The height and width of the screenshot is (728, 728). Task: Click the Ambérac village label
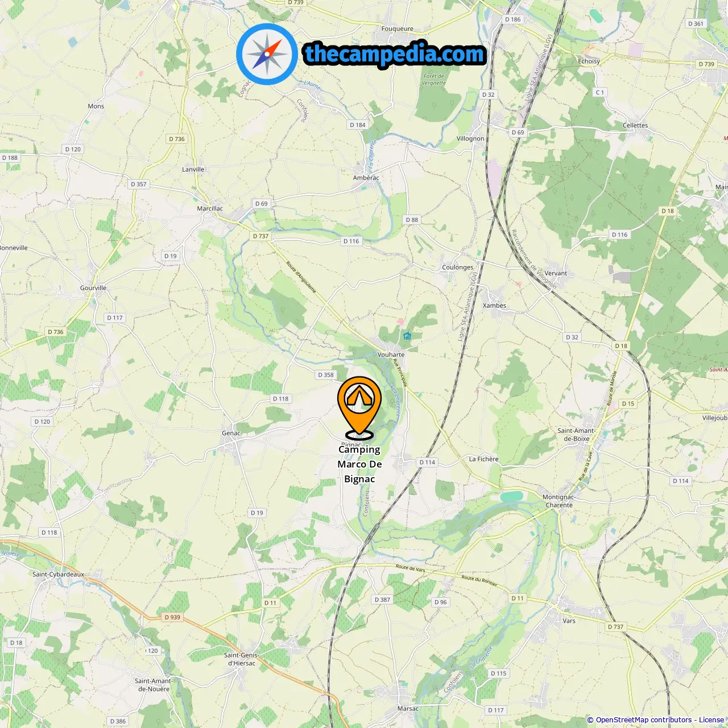pyautogui.click(x=366, y=178)
